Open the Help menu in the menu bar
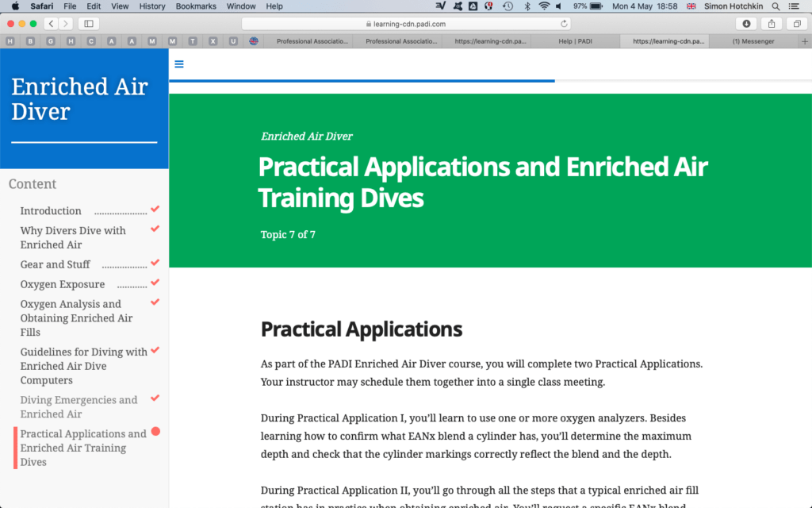 [274, 6]
